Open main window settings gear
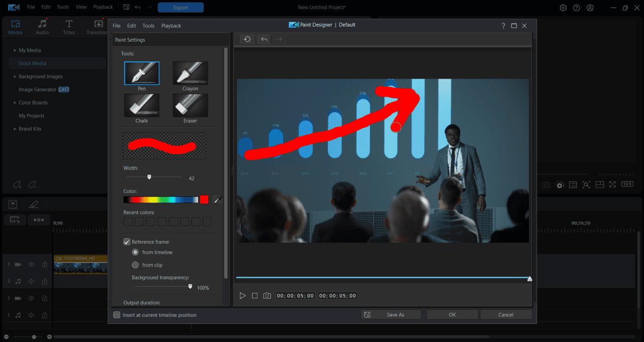 [563, 8]
